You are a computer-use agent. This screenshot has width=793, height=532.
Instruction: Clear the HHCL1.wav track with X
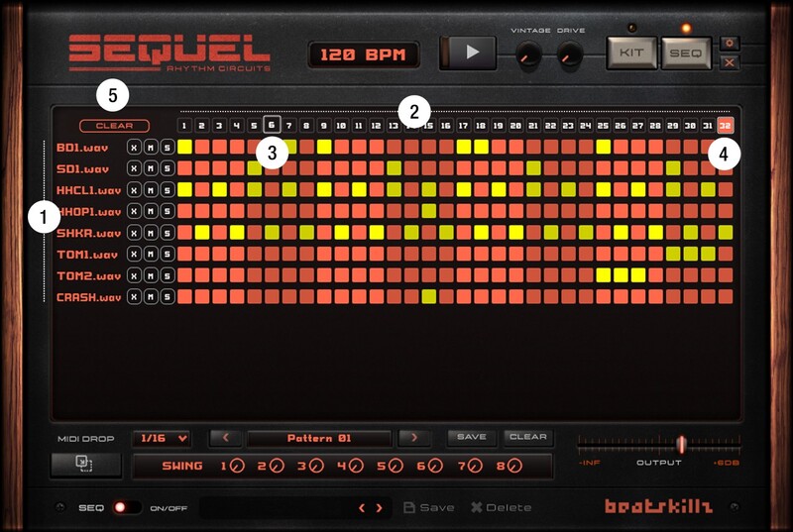tap(134, 190)
